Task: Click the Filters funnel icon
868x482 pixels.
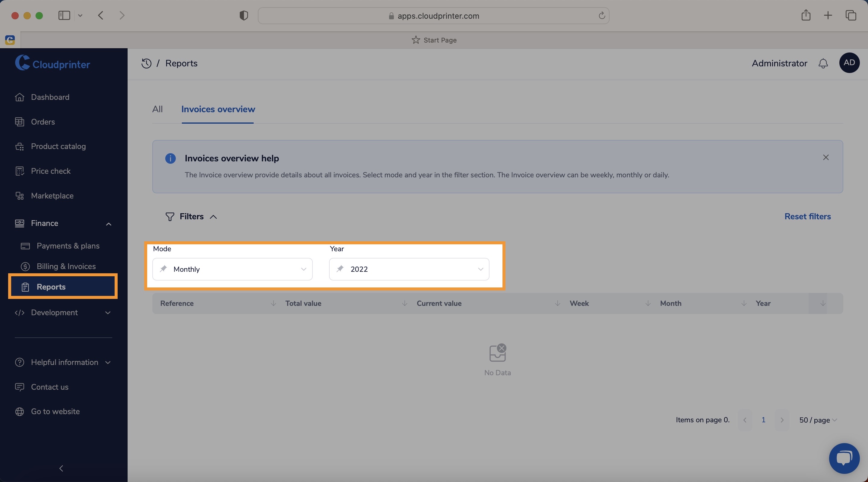Action: click(x=170, y=216)
